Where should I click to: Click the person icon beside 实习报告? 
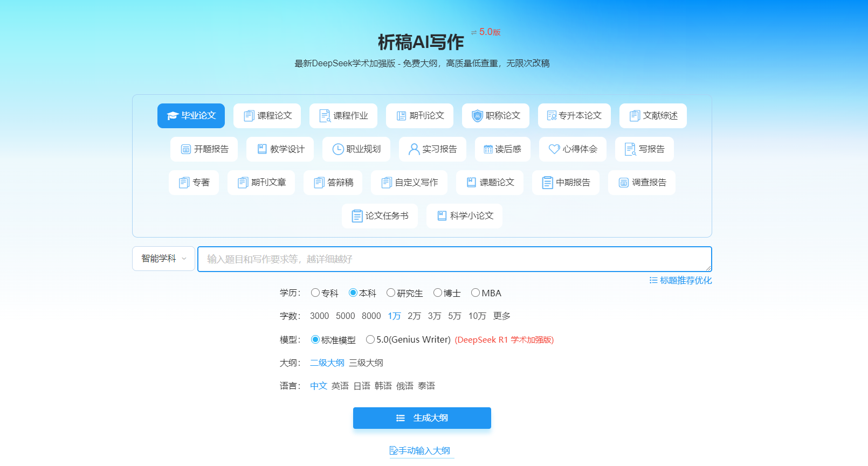(x=414, y=149)
